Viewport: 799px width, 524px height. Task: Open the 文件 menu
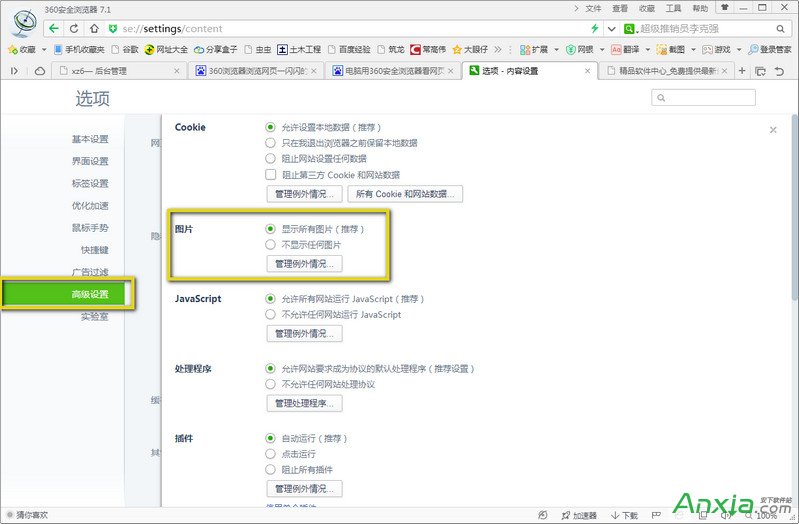(x=593, y=8)
